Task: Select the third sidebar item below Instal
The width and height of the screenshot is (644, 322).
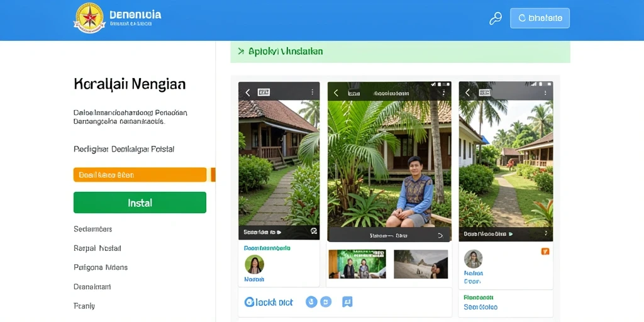Action: (101, 267)
